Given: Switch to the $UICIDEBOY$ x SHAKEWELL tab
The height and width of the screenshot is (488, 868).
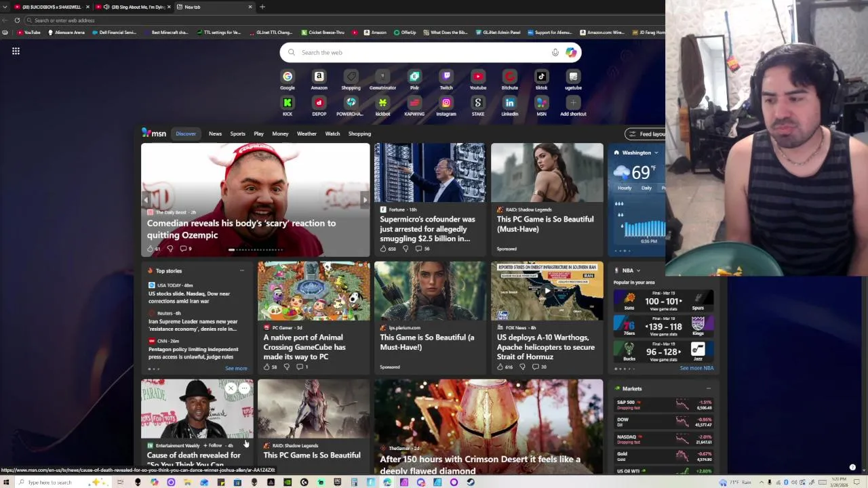Looking at the screenshot, I should pos(51,7).
